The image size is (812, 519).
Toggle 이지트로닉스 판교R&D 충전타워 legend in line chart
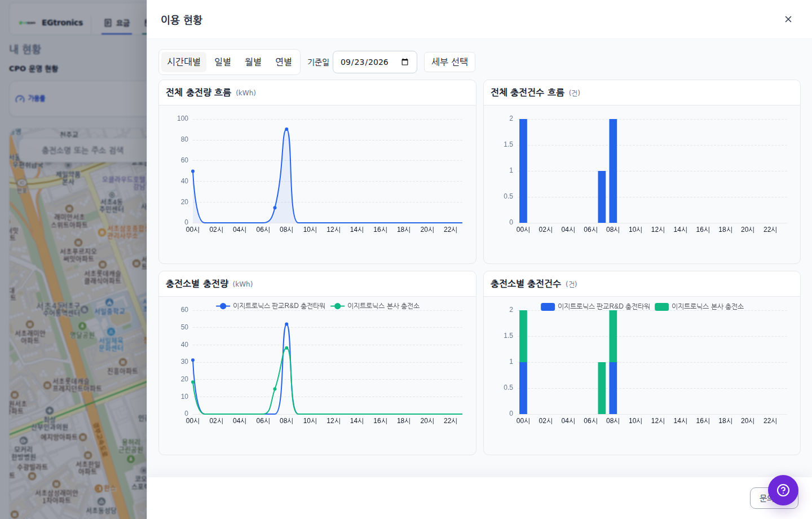[x=271, y=306]
